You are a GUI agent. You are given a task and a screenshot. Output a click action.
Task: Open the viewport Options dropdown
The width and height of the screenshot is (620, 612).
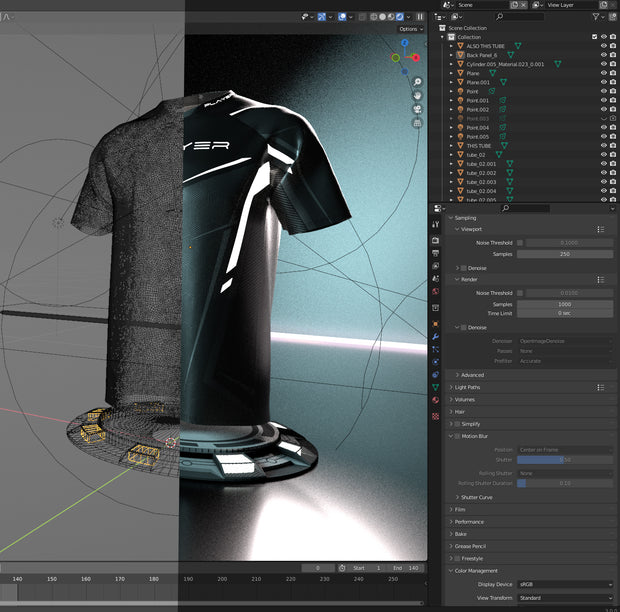[410, 29]
